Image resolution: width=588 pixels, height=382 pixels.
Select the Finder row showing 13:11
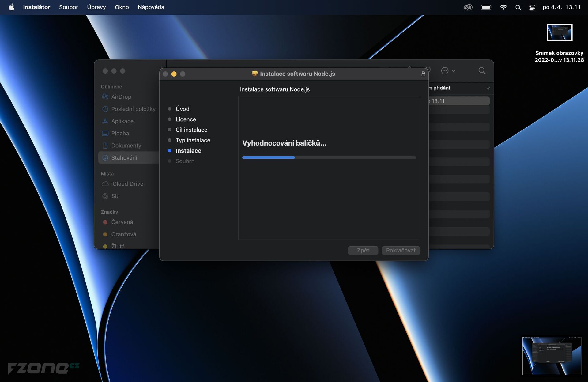tap(459, 101)
